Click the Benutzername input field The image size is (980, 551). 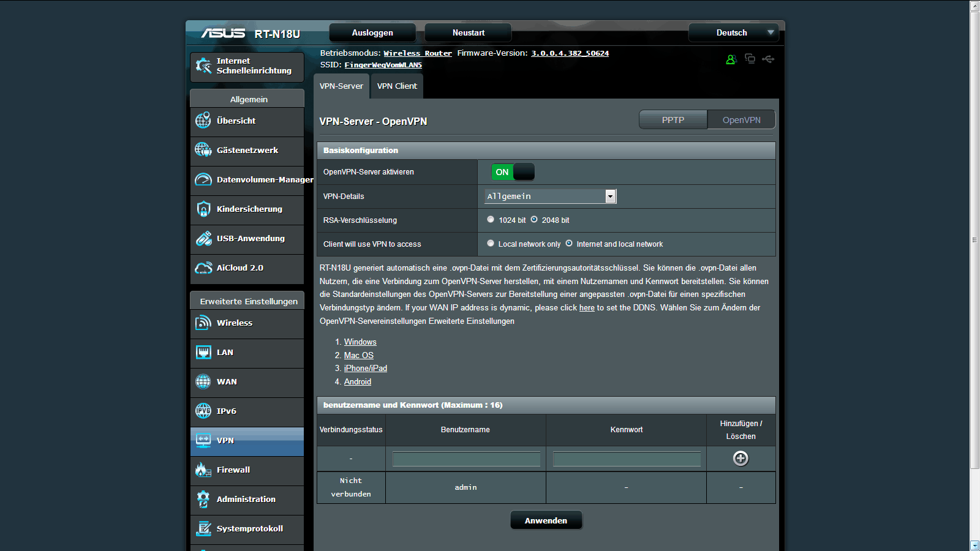pyautogui.click(x=466, y=459)
